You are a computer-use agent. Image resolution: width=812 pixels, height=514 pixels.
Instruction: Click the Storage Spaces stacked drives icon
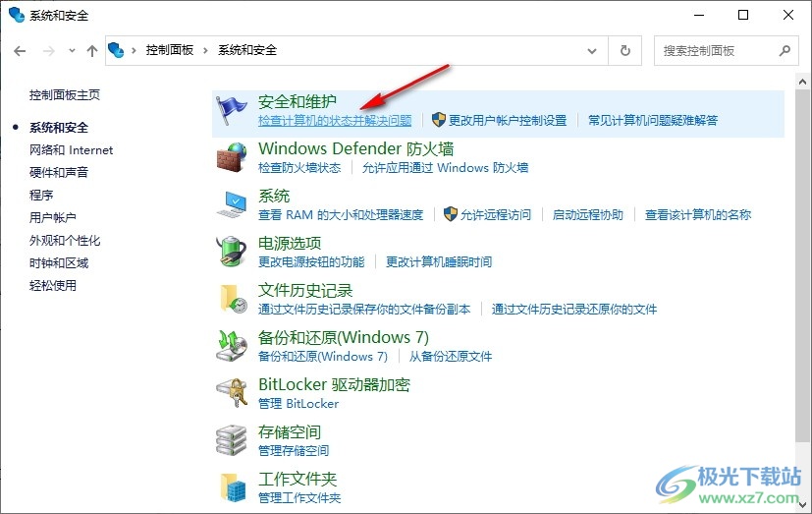[231, 440]
